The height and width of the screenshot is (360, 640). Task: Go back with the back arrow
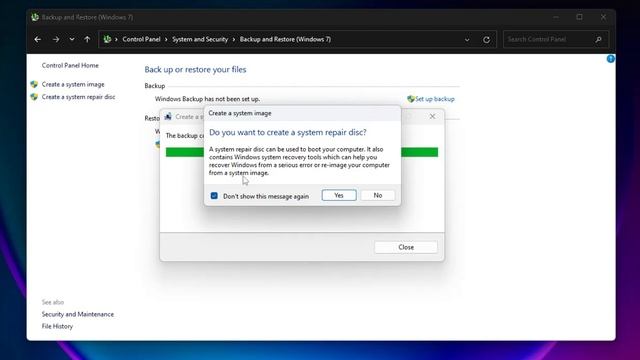pos(38,40)
